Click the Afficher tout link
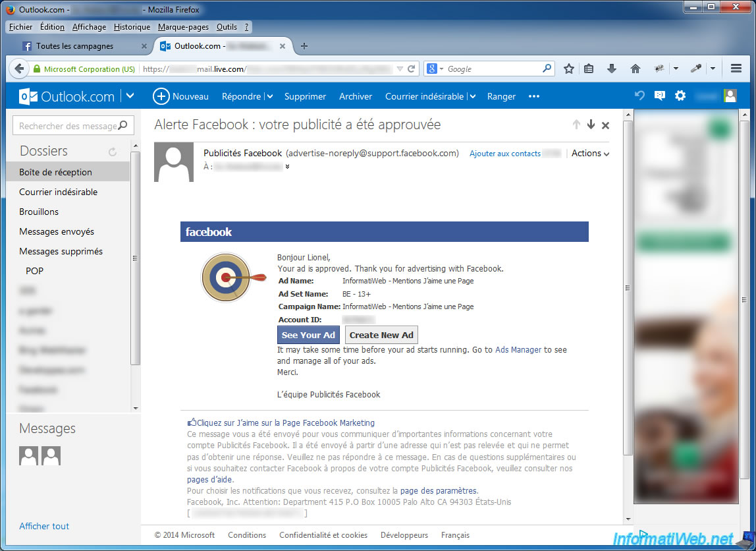Image resolution: width=756 pixels, height=551 pixels. 44,526
